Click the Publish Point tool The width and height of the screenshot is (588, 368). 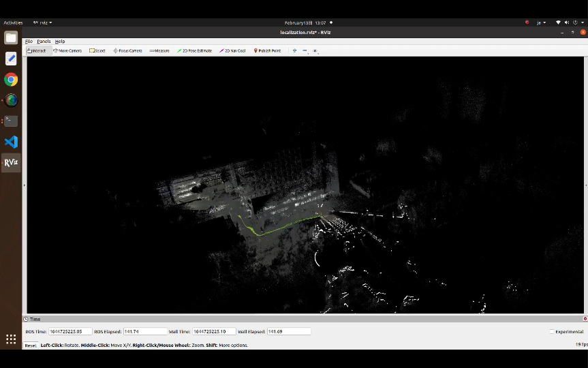tap(267, 50)
